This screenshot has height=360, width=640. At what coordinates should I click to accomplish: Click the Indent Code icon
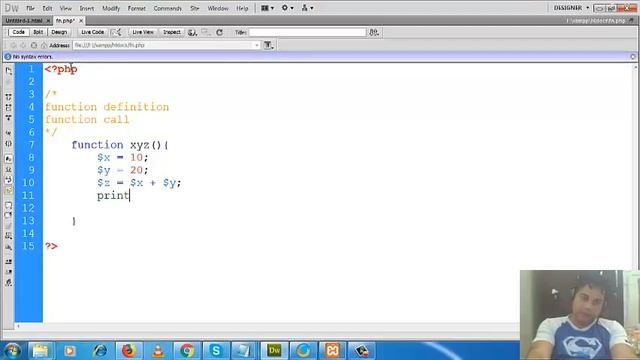[9, 262]
